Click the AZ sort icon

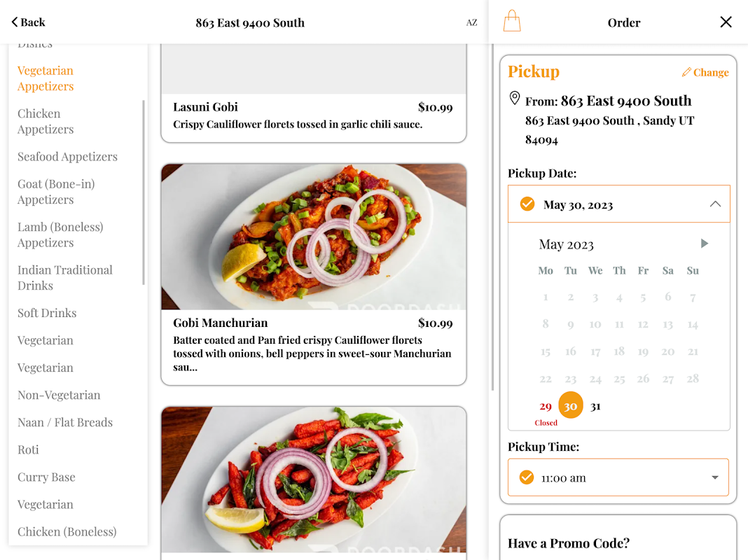(x=471, y=22)
